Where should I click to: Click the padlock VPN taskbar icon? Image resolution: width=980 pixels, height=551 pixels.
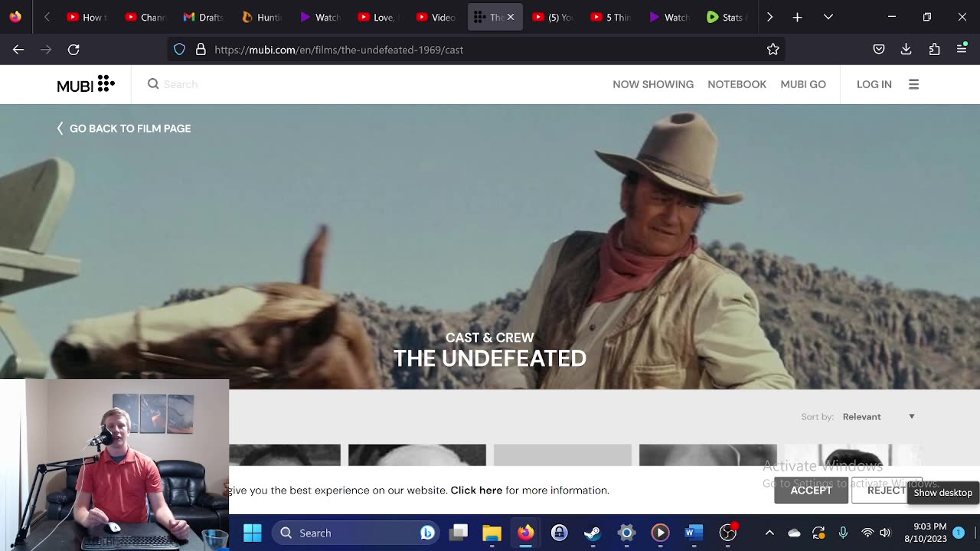[x=559, y=533]
